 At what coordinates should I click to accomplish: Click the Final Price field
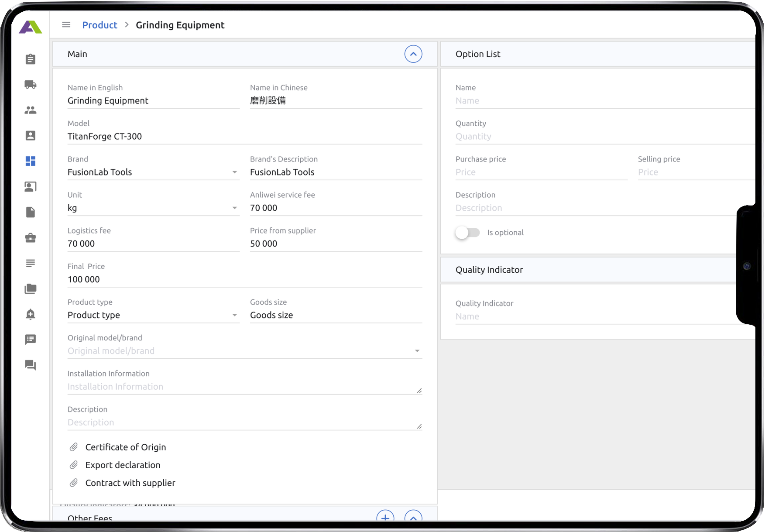coord(244,279)
